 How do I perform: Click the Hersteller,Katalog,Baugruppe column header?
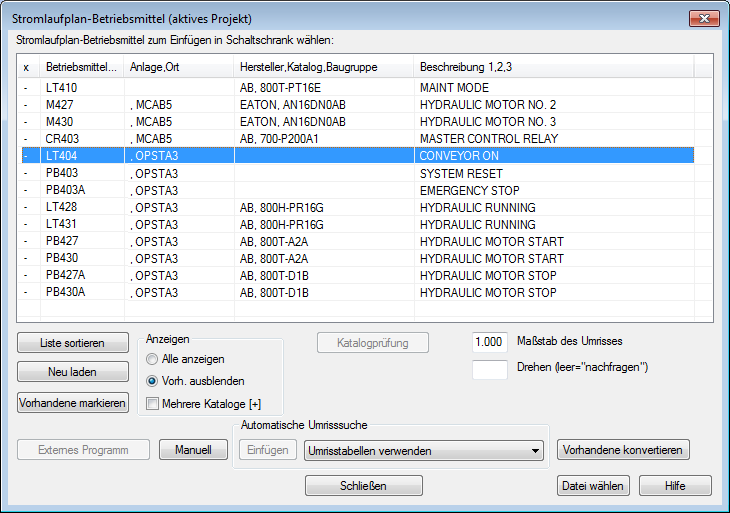[x=324, y=67]
